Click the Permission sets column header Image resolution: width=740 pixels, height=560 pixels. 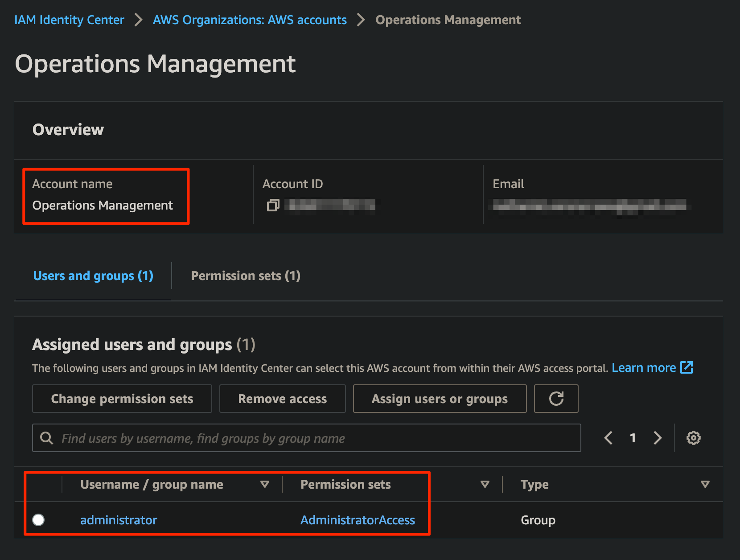(345, 484)
